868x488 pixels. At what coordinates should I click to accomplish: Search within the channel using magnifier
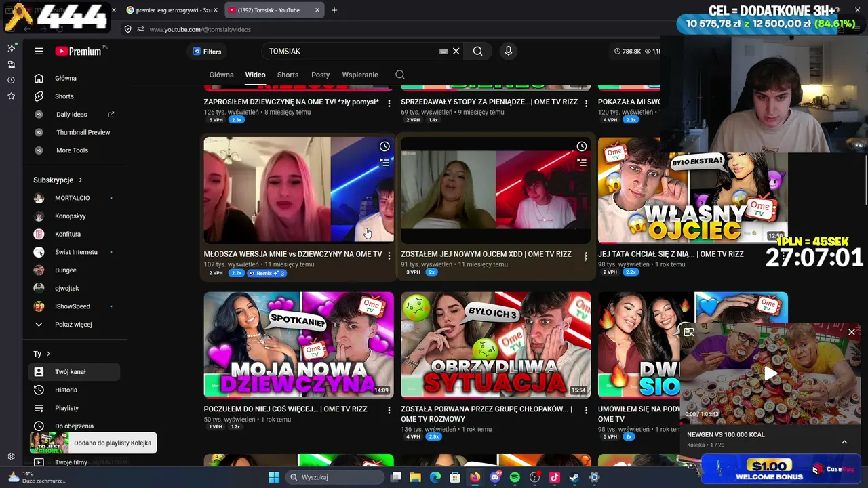pyautogui.click(x=400, y=75)
